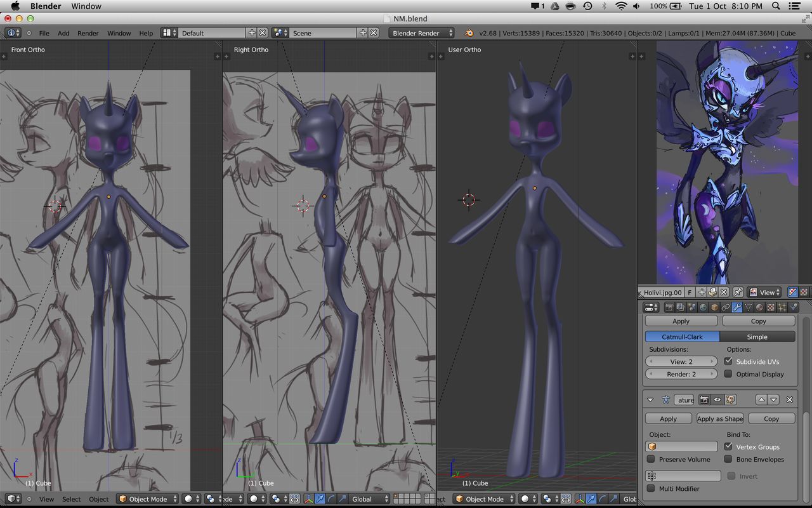
Task: Open the Object Constraints chain icon
Action: 726,307
